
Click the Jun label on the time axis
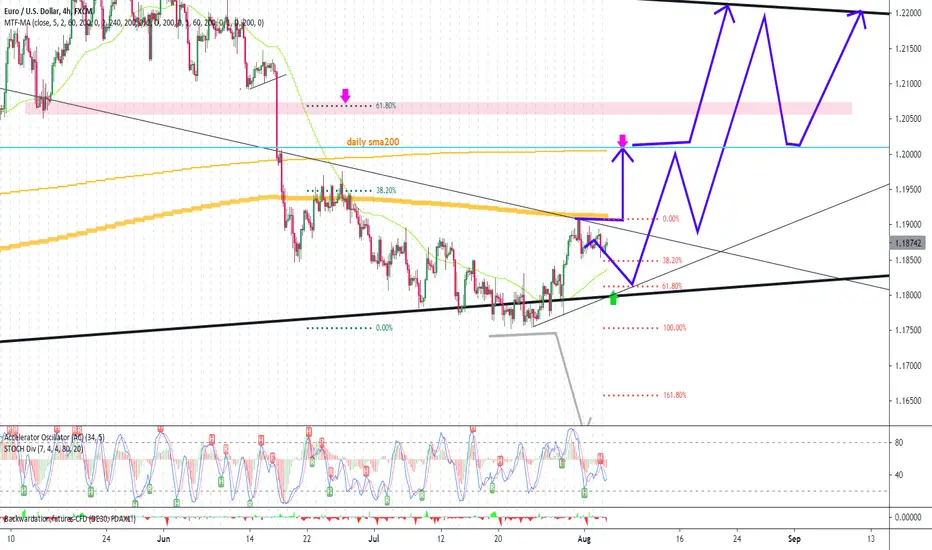163,539
